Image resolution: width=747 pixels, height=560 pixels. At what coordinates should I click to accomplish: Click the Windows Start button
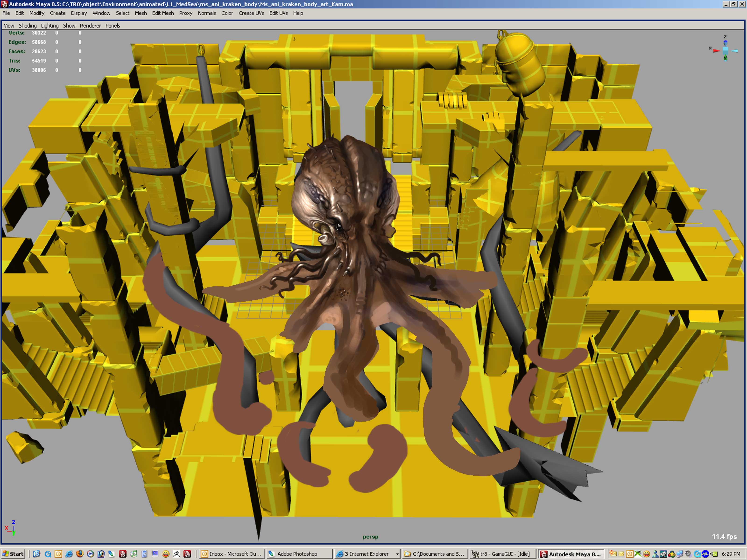click(x=13, y=554)
